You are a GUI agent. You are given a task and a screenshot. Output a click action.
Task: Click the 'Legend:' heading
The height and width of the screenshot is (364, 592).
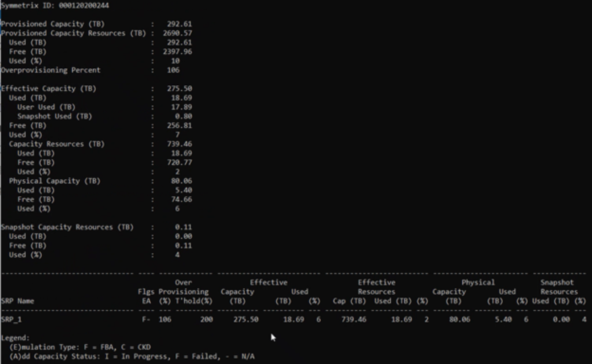[x=15, y=338]
